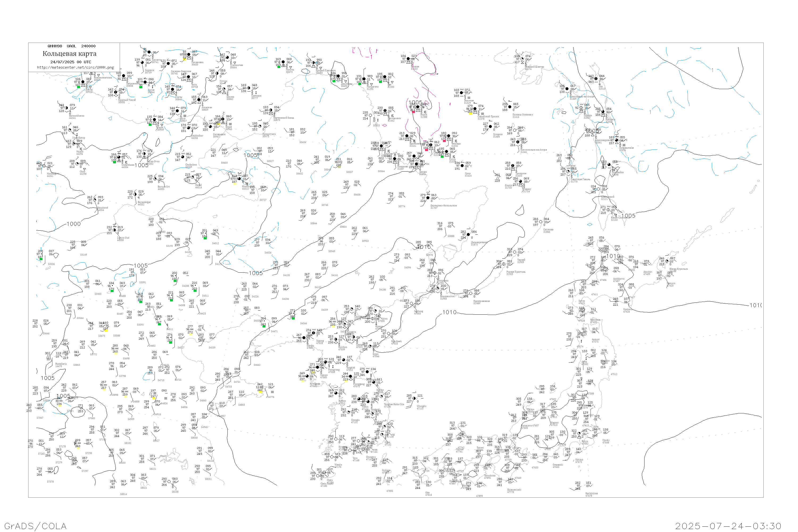
Task: Click the yellow square at Софийский Прииск
Action: [x=470, y=114]
